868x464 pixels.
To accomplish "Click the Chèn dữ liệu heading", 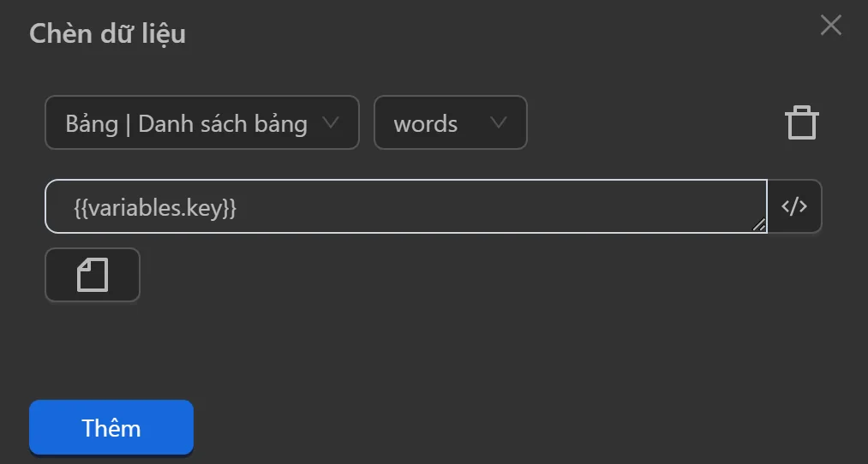I will coord(107,33).
